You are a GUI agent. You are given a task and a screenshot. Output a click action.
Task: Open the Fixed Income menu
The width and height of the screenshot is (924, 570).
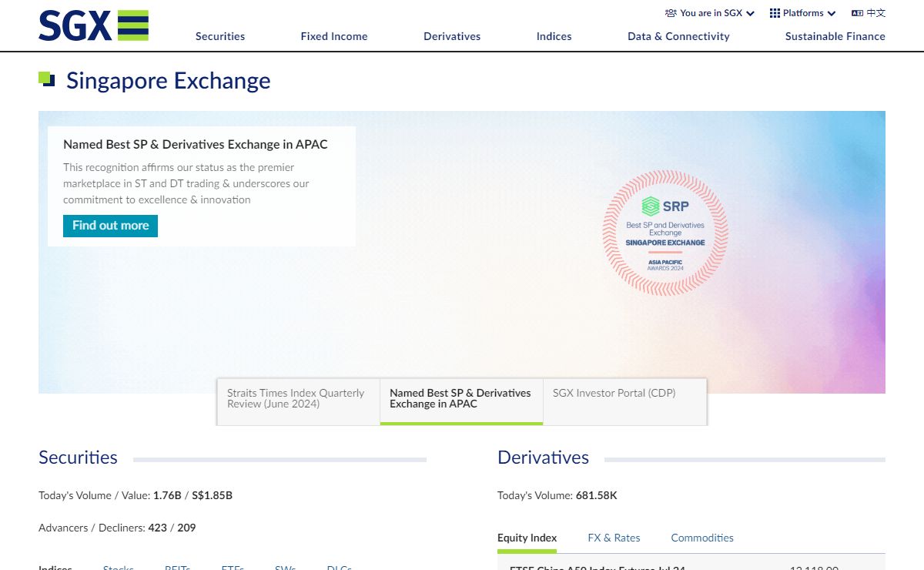pyautogui.click(x=334, y=36)
